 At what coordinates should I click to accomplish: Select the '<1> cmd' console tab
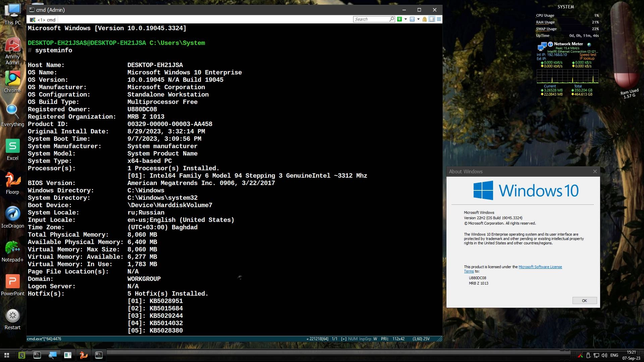(x=43, y=20)
